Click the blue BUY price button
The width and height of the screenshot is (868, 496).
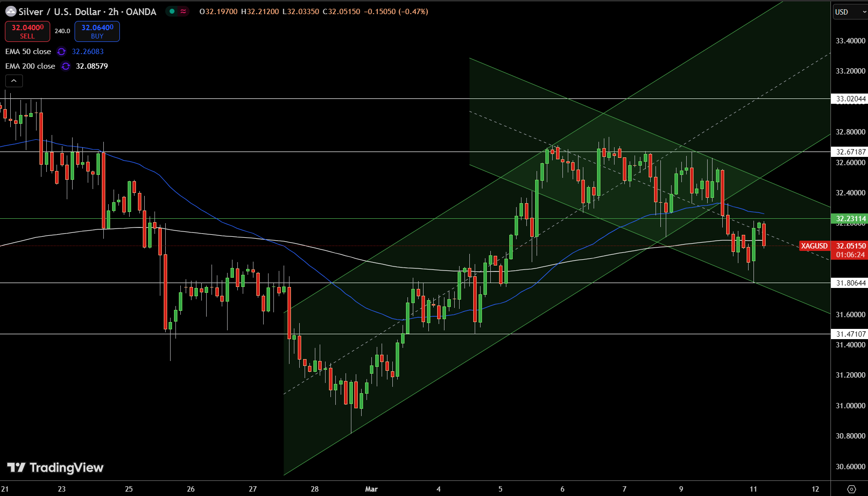[x=97, y=31]
